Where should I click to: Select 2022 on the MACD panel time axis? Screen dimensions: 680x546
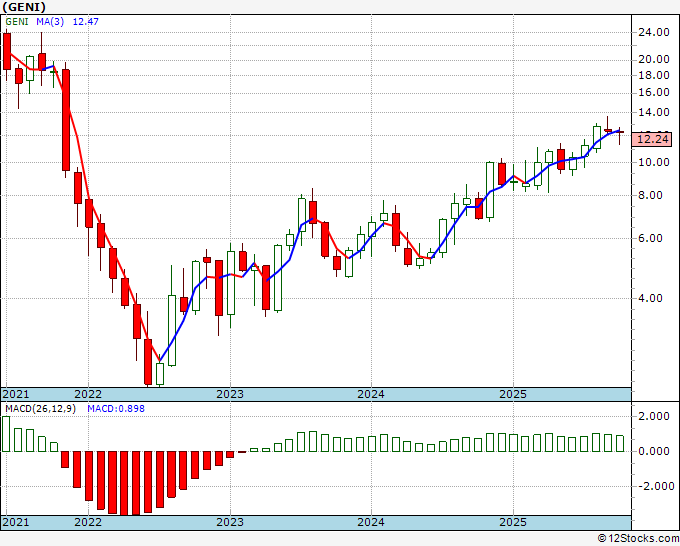(88, 522)
